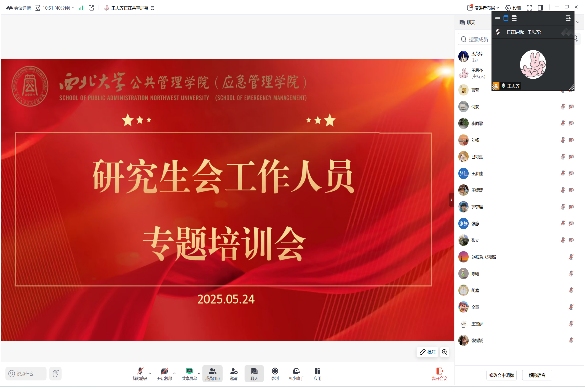Image resolution: width=585 pixels, height=387 pixels.
Task: Click the zoom magnifier icon below slide
Action: (x=444, y=352)
